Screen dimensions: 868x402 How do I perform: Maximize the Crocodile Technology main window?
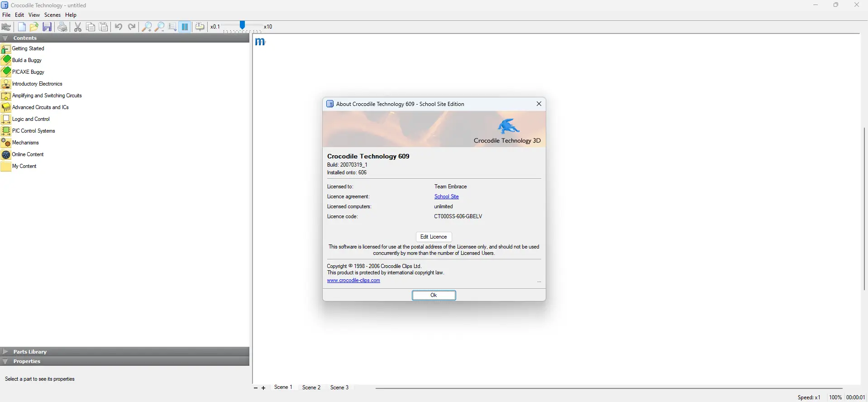point(836,5)
